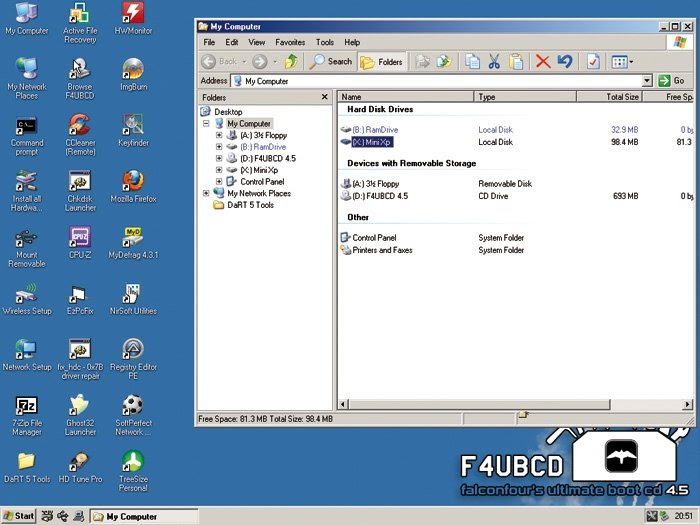Select the EzPcFix desktop icon

pyautogui.click(x=79, y=299)
